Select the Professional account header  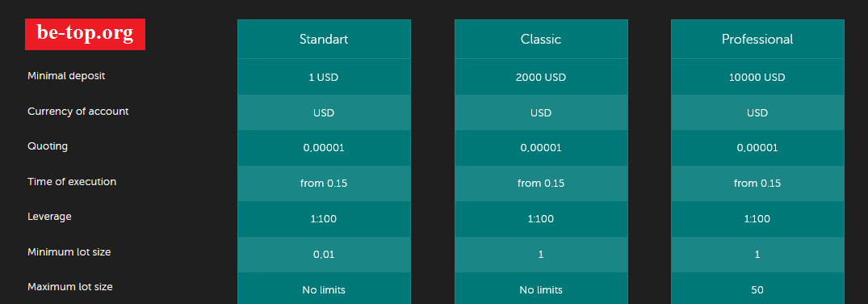click(x=757, y=40)
